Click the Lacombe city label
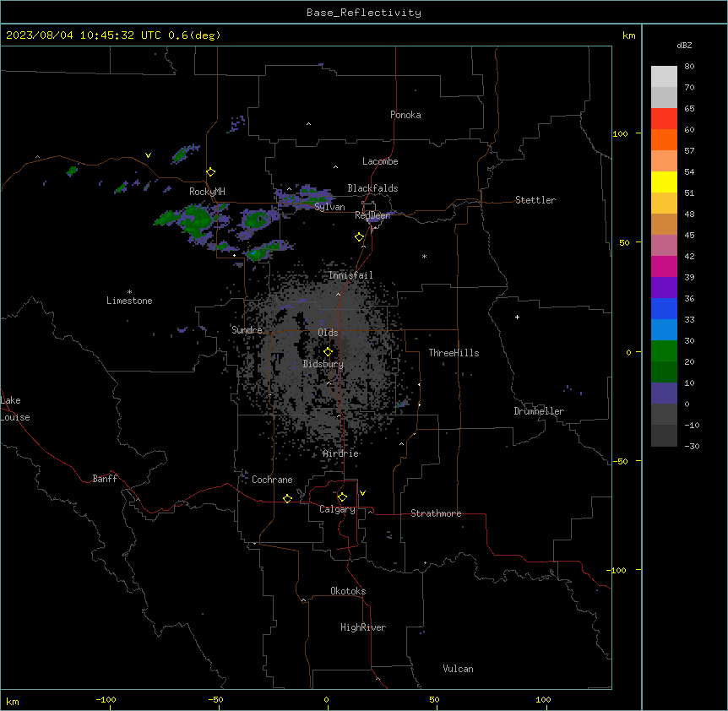 (x=380, y=161)
